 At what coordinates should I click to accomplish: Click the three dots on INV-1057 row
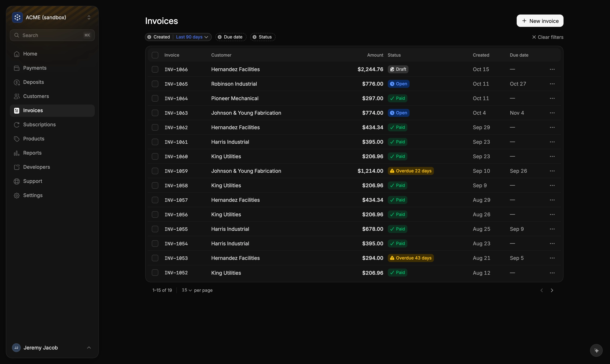click(552, 200)
